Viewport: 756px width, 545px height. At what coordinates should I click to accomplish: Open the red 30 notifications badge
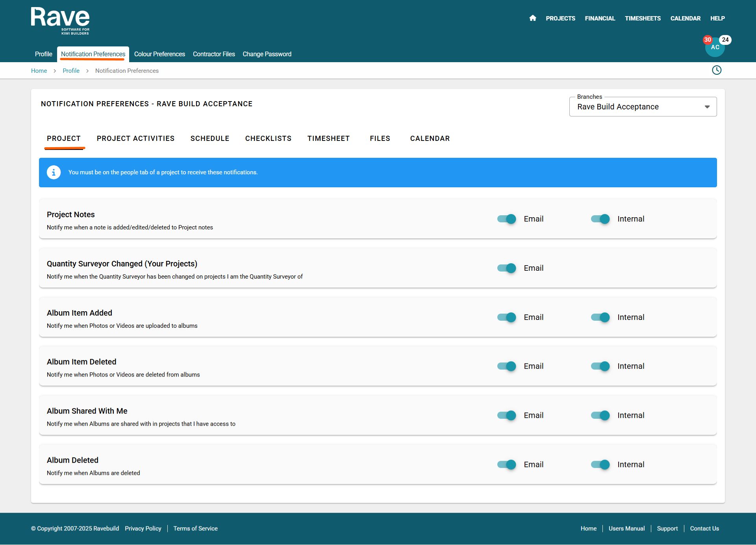(708, 40)
